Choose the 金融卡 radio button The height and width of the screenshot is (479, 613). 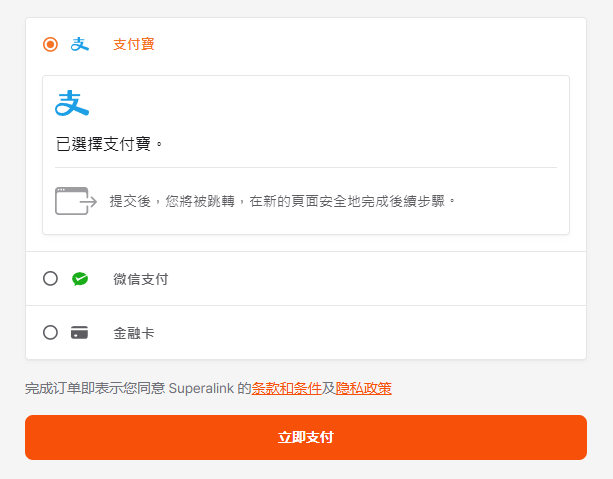pos(50,333)
